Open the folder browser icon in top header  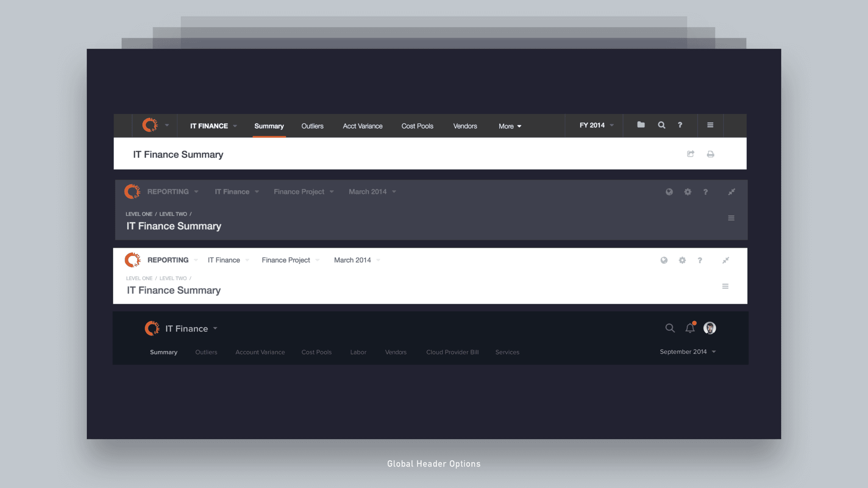tap(640, 125)
